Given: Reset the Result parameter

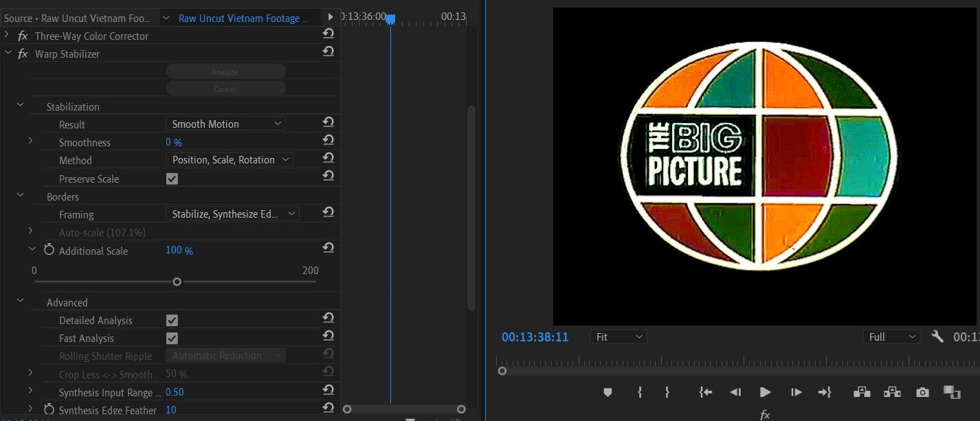Looking at the screenshot, I should 328,122.
